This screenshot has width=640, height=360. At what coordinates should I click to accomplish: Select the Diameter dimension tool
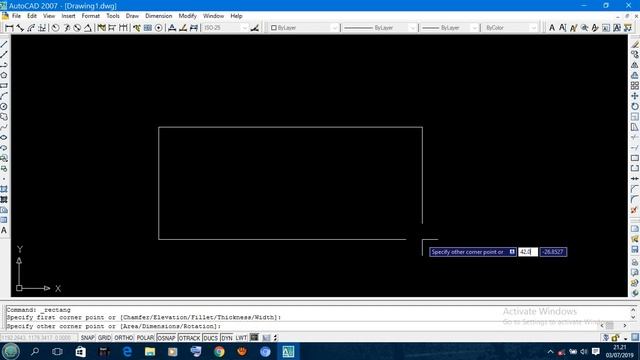click(77, 28)
